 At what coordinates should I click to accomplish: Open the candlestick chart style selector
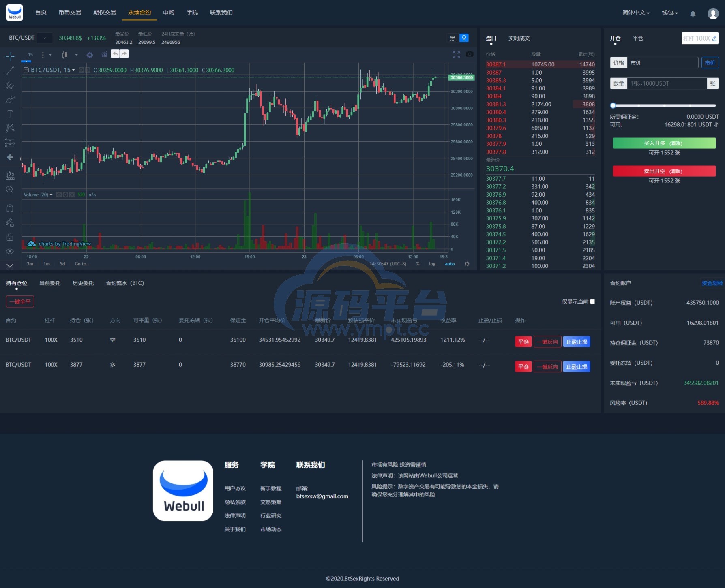(65, 55)
